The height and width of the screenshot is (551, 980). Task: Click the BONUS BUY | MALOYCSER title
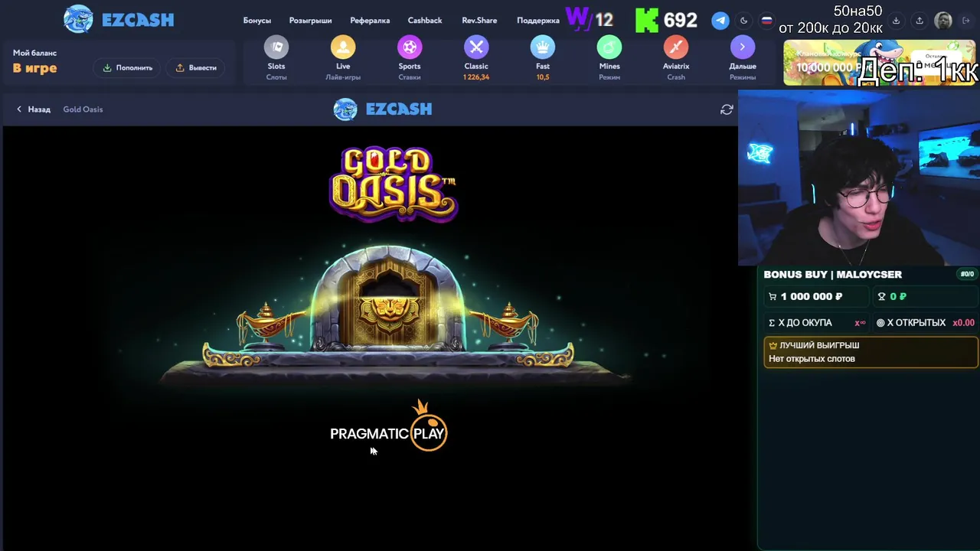point(832,274)
